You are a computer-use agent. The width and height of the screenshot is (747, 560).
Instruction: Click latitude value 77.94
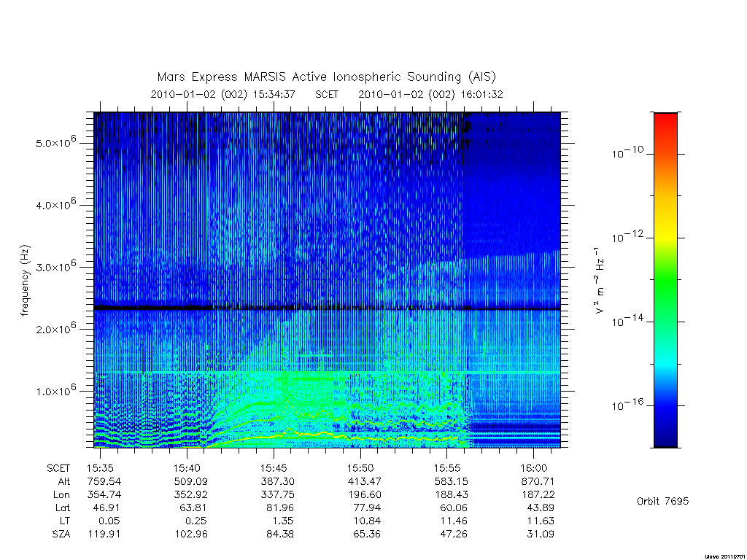(367, 507)
